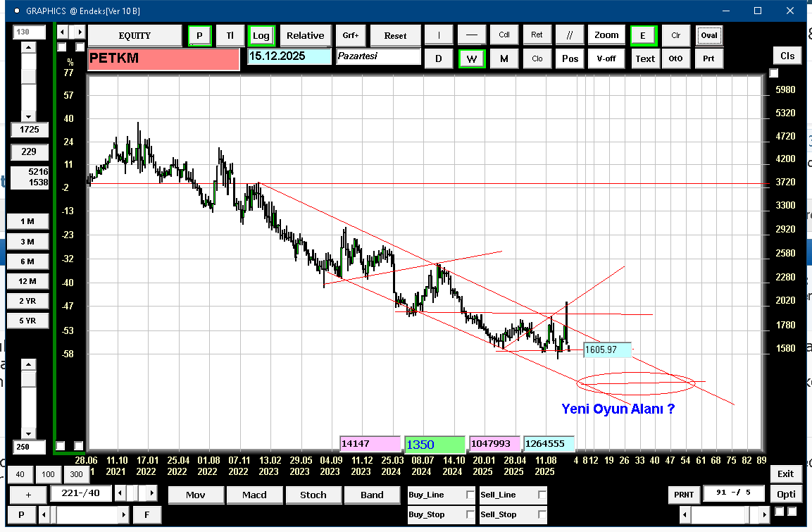
Task: Check the Buy_Line checkbox
Action: click(470, 495)
